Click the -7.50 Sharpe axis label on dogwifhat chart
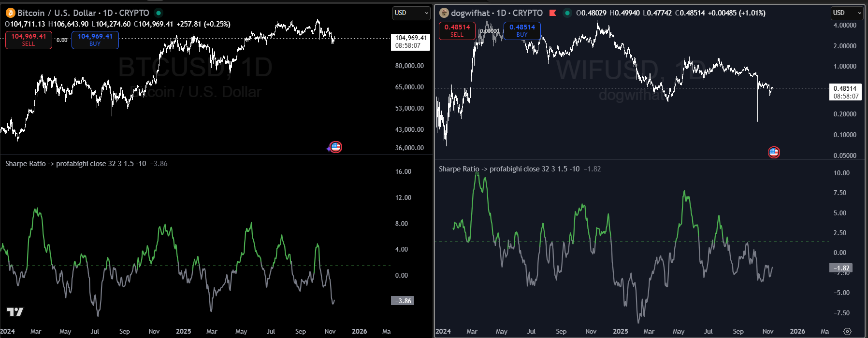868x338 pixels. 841,313
